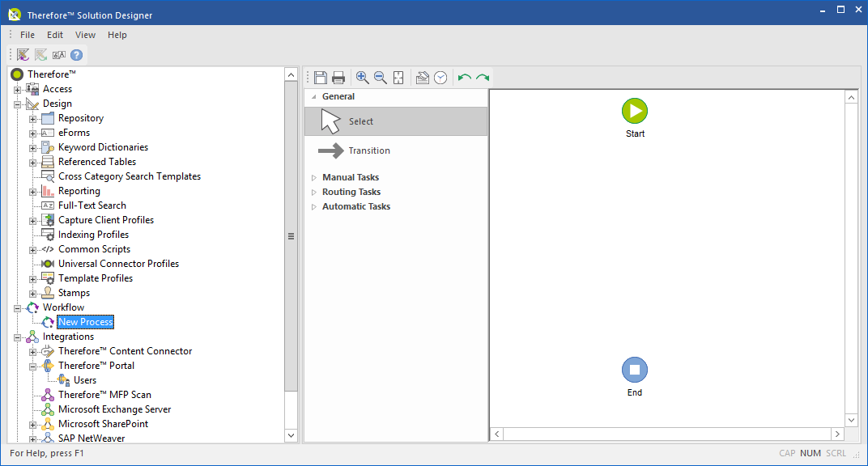The image size is (868, 466).
Task: Undo the last workflow change
Action: [462, 77]
